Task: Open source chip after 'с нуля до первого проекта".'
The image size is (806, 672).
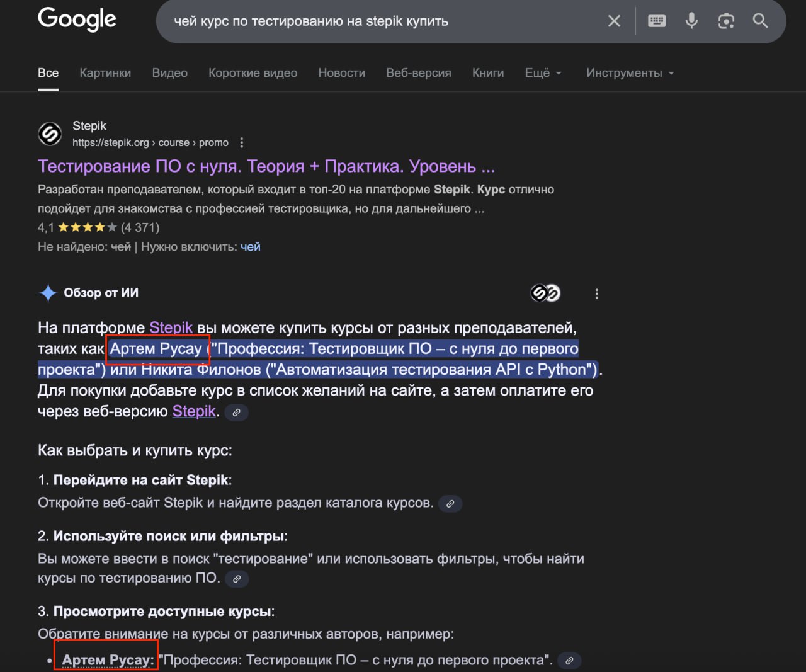Action: pyautogui.click(x=569, y=661)
